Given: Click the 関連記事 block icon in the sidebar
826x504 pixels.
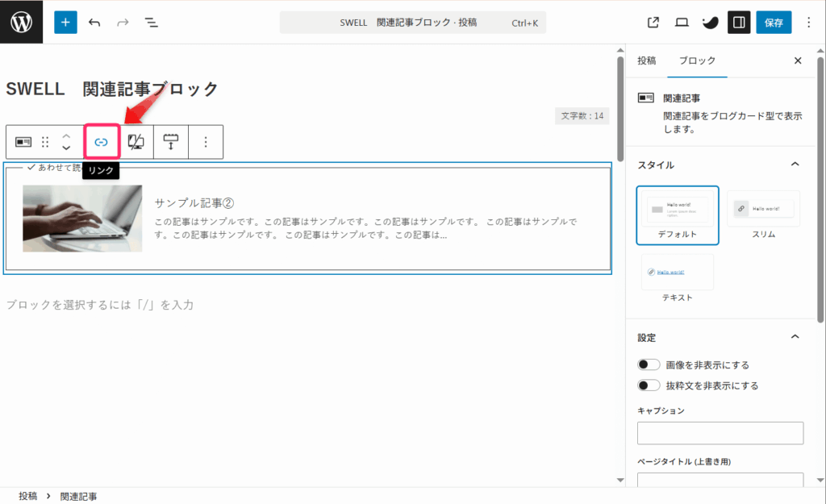Looking at the screenshot, I should click(646, 98).
